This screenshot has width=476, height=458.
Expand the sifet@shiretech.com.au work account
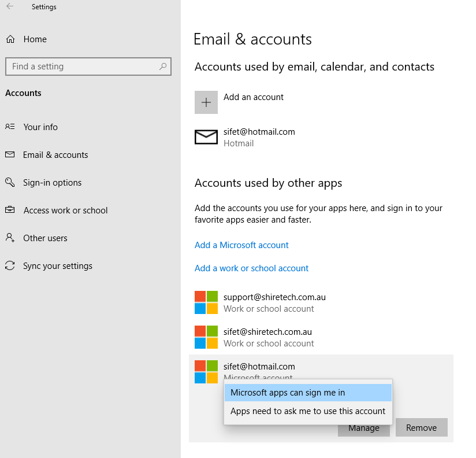pos(321,337)
